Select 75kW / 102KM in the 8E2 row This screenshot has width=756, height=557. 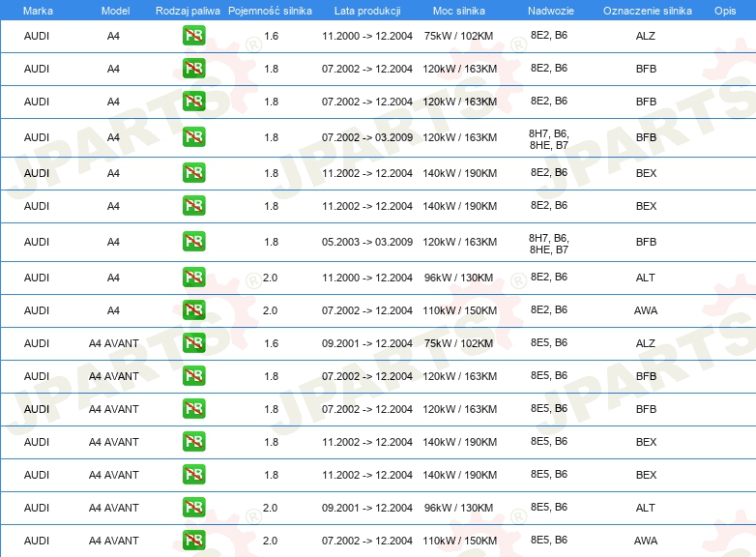click(458, 36)
